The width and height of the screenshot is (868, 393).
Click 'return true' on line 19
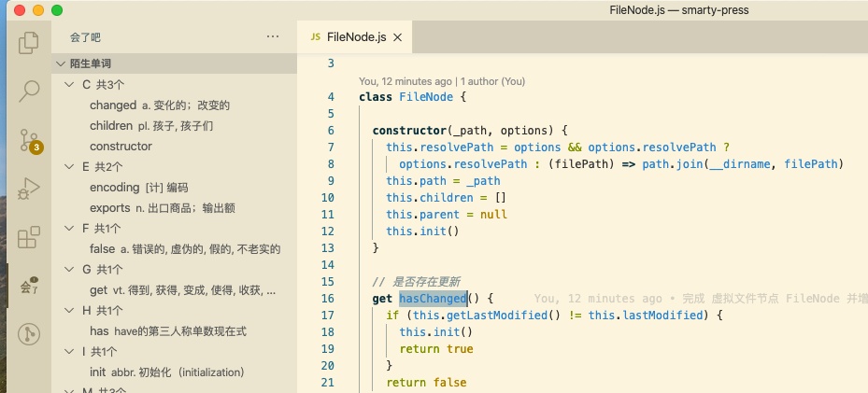pyautogui.click(x=436, y=349)
